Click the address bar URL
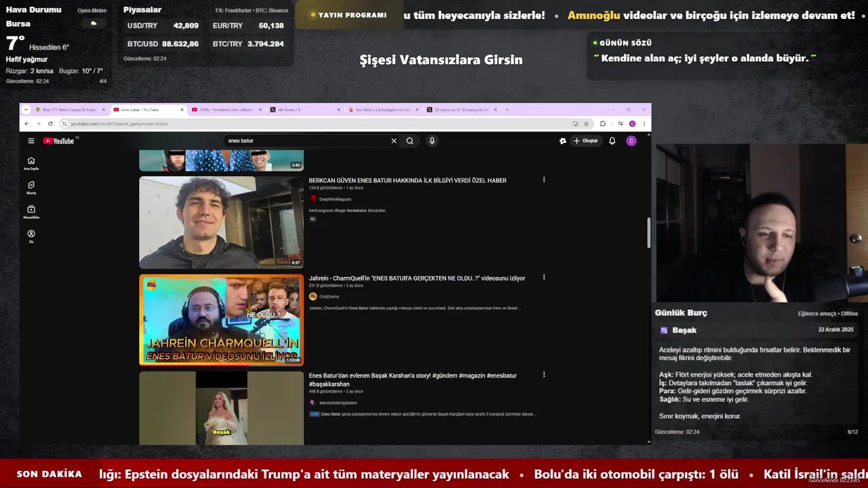The height and width of the screenshot is (488, 868). 120,123
